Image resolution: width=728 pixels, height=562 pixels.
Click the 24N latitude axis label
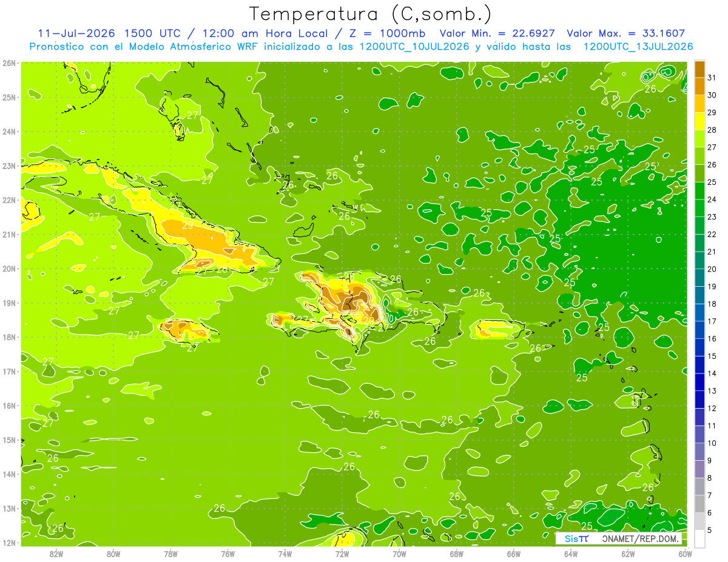(x=9, y=132)
